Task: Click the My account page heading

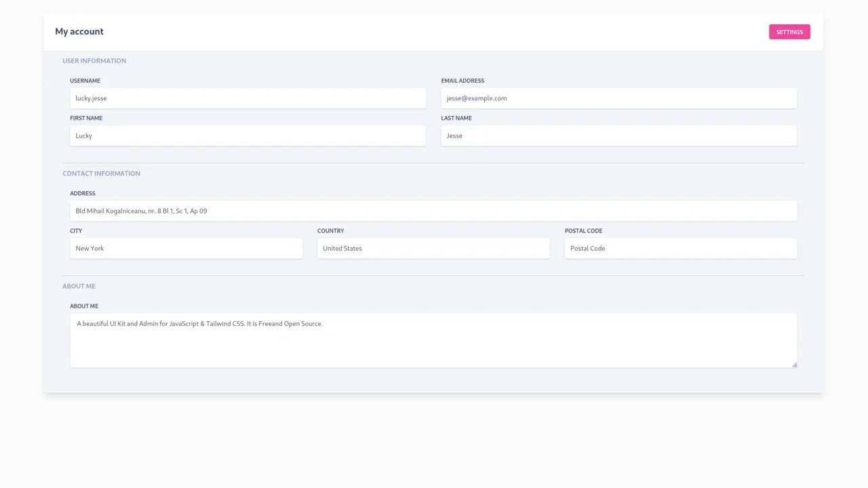Action: pos(79,32)
